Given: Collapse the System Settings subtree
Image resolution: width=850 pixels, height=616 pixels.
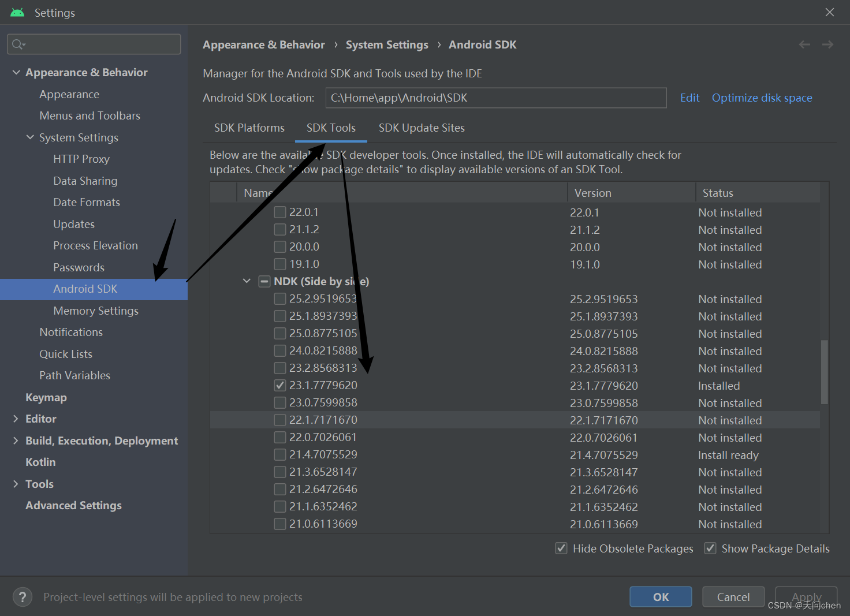Looking at the screenshot, I should [x=30, y=137].
